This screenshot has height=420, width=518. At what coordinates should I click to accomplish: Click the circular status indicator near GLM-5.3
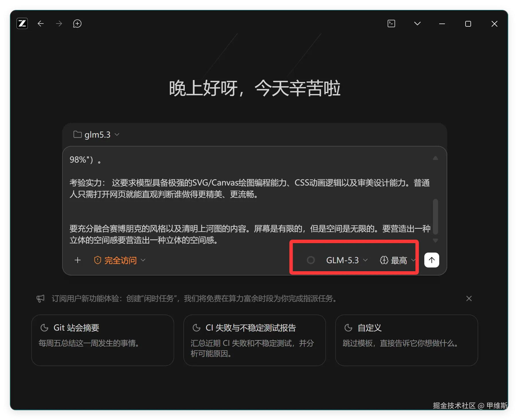(x=311, y=260)
